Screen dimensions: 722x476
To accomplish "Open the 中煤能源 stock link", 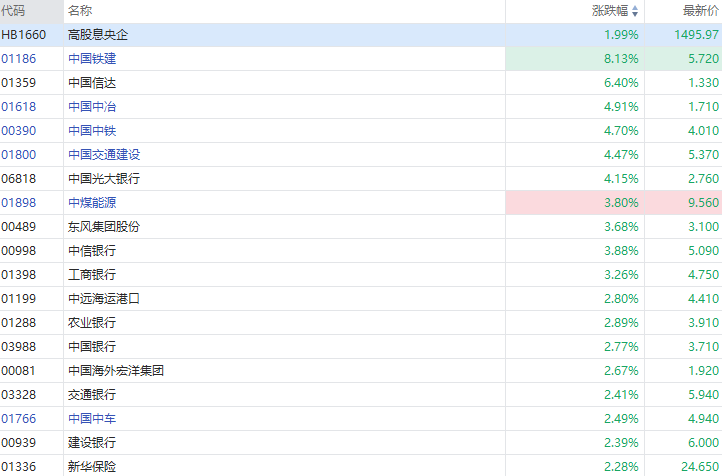I will [92, 203].
